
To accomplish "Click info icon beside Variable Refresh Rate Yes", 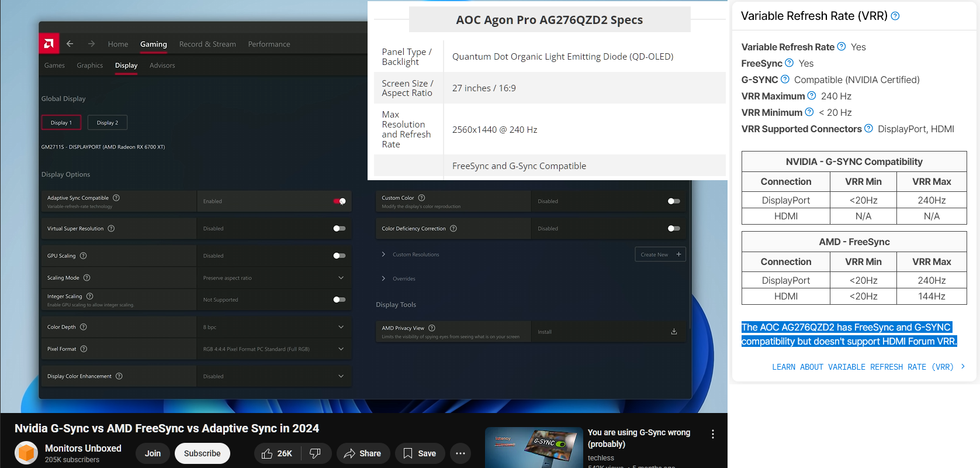I will click(842, 46).
